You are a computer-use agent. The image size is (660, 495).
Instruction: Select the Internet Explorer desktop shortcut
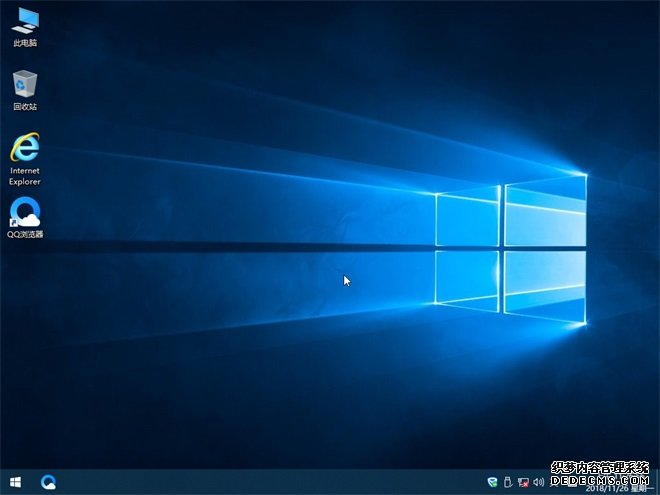tap(25, 159)
